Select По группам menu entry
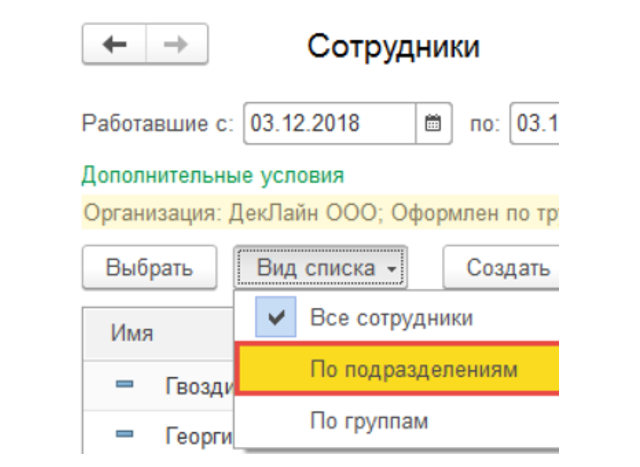640x467 pixels. 369,421
